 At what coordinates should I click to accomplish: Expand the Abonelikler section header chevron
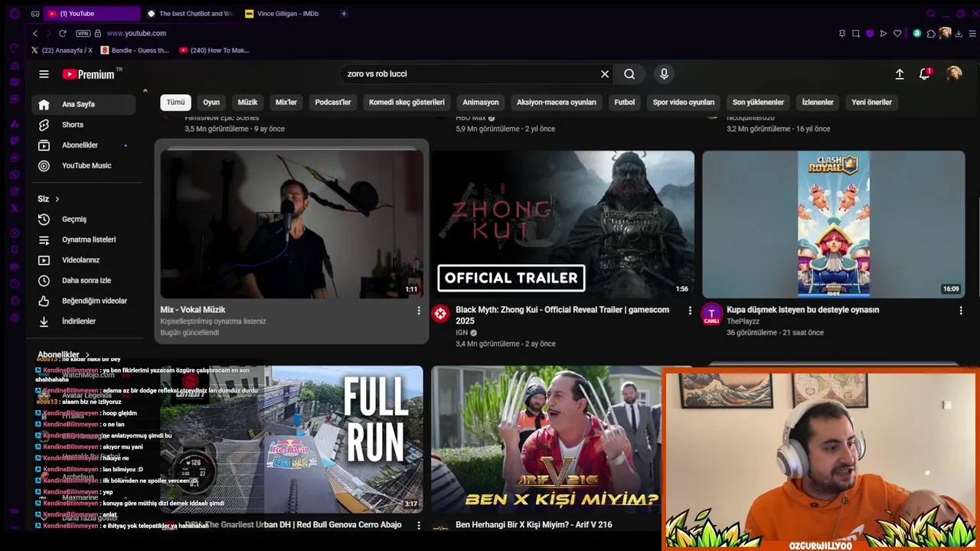click(87, 355)
